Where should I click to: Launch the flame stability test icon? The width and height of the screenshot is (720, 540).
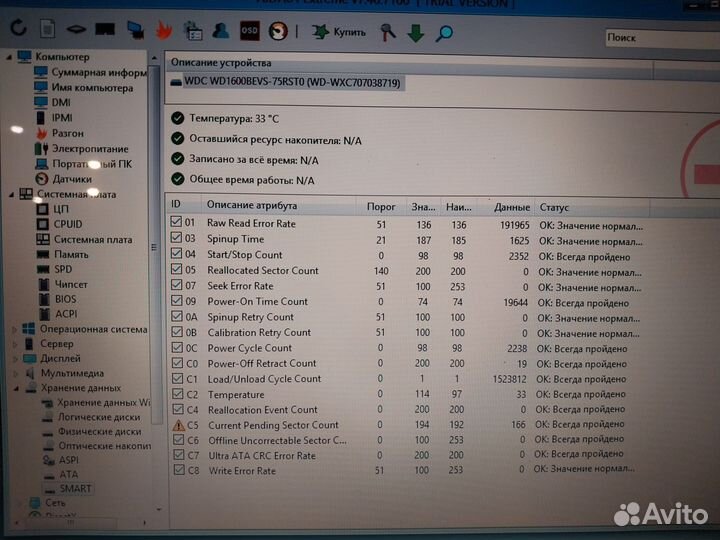[164, 30]
